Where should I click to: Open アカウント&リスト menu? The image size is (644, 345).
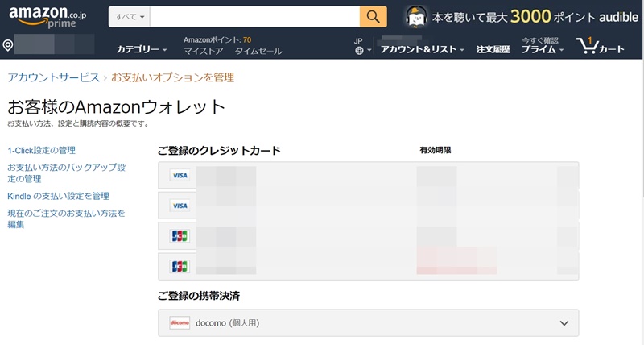tap(422, 50)
